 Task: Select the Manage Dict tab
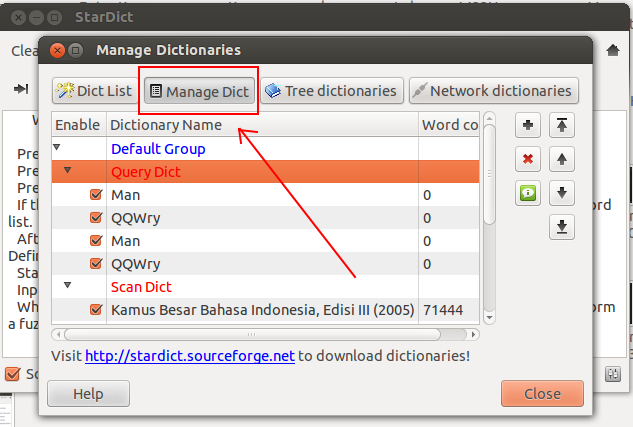point(199,91)
